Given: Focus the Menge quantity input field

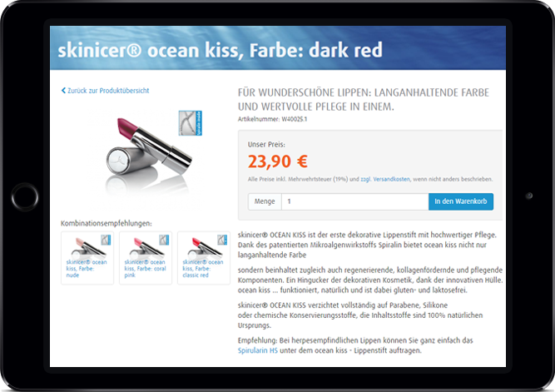Looking at the screenshot, I should pos(354,201).
